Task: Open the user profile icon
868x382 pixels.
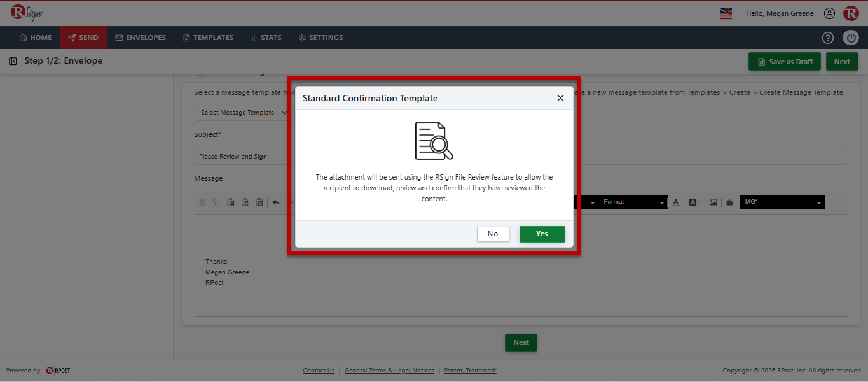Action: click(x=829, y=13)
